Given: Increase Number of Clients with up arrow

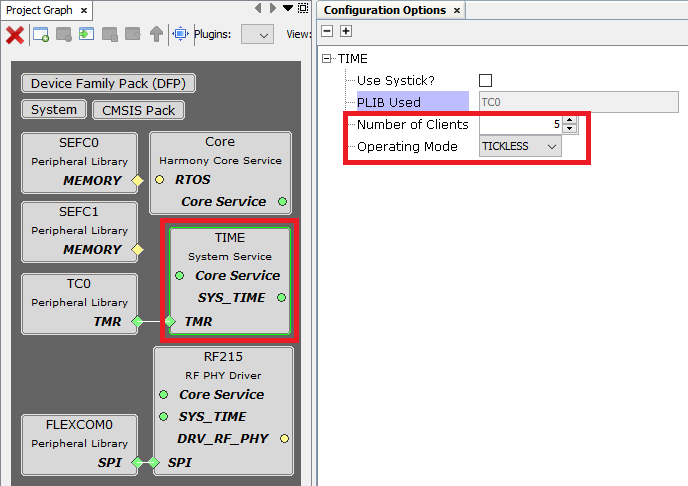Looking at the screenshot, I should point(570,120).
